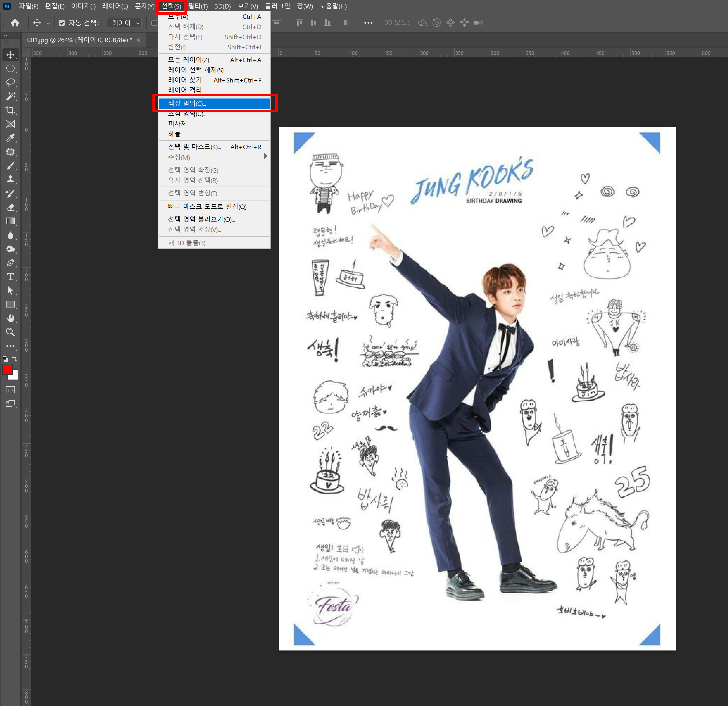The width and height of the screenshot is (728, 706).
Task: Reset default foreground/background colors
Action: pos(5,359)
